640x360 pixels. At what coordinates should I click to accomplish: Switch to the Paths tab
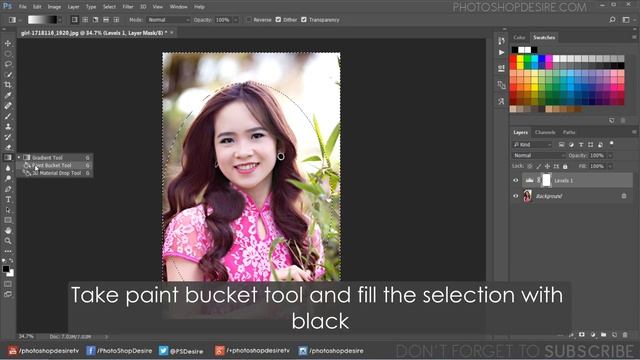pyautogui.click(x=569, y=132)
